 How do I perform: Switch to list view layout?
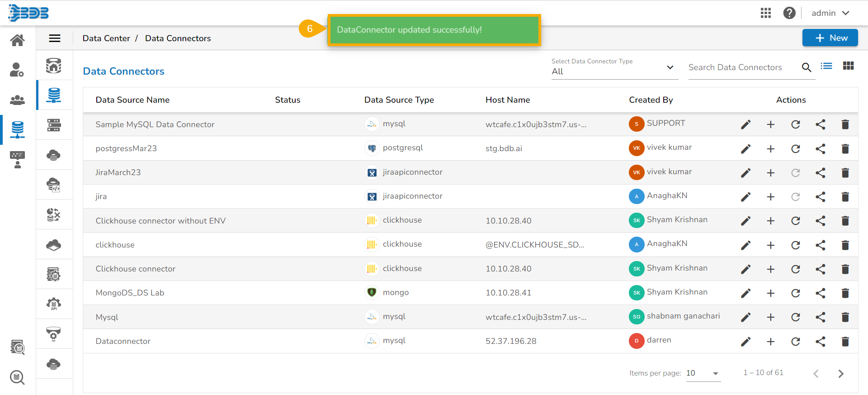pos(826,67)
